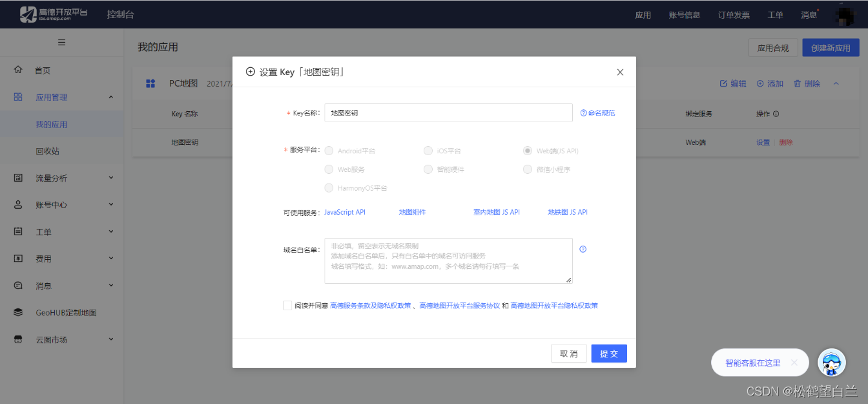Click 添加 for the PC地图 app
868x404 pixels.
coord(770,83)
